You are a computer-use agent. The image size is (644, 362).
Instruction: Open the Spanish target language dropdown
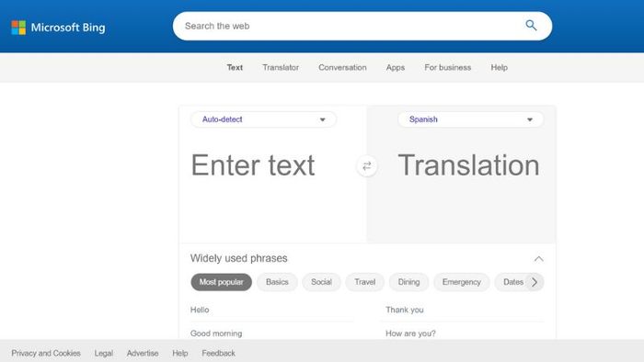coord(471,119)
